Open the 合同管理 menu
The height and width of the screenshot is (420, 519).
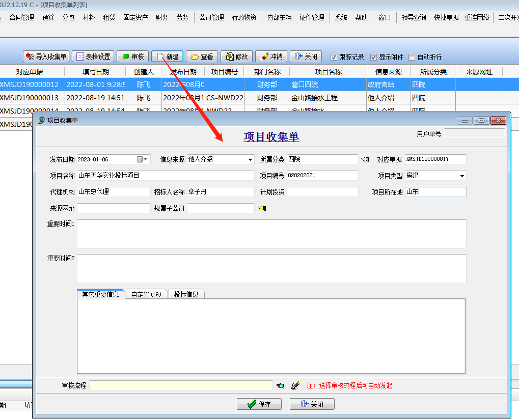point(21,17)
